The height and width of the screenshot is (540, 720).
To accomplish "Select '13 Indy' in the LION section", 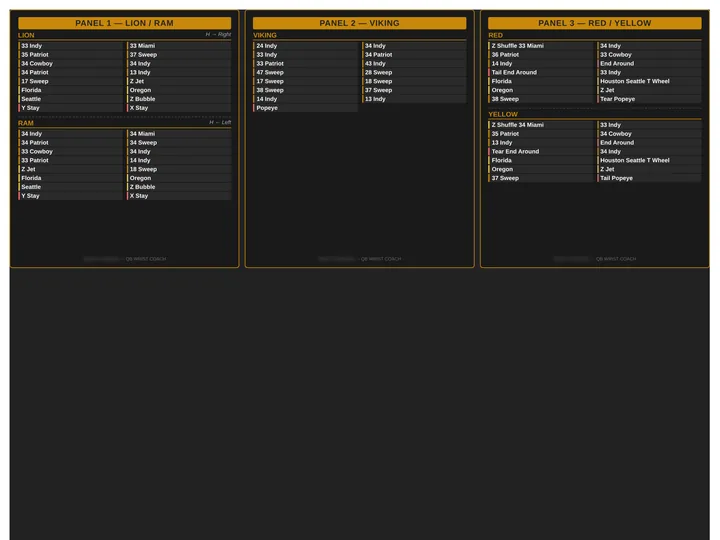I will coord(179,72).
